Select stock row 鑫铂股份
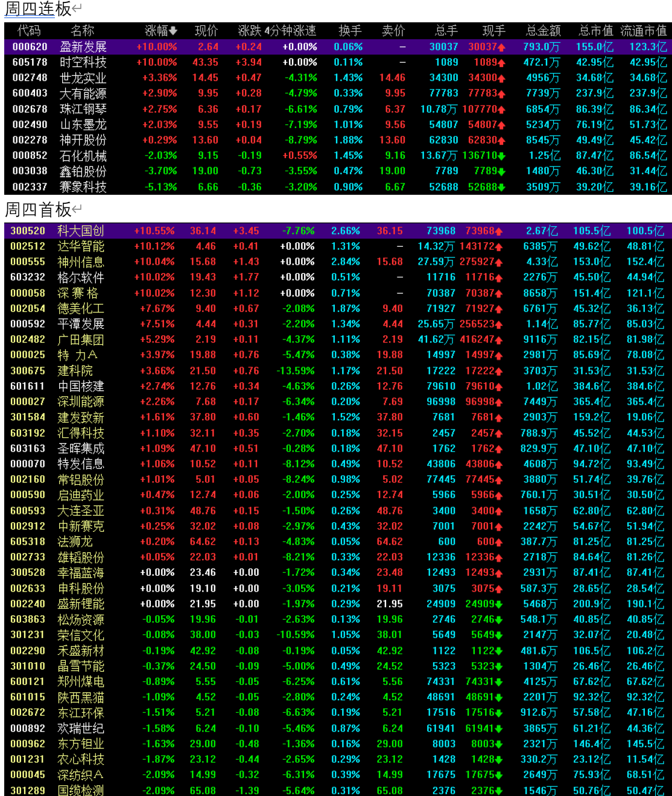The width and height of the screenshot is (672, 796). tap(337, 171)
